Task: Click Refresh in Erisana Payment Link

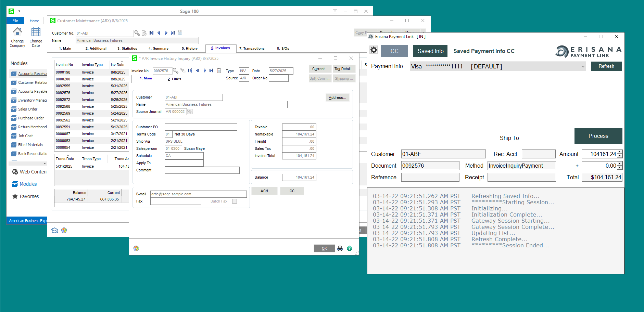Action: click(606, 66)
